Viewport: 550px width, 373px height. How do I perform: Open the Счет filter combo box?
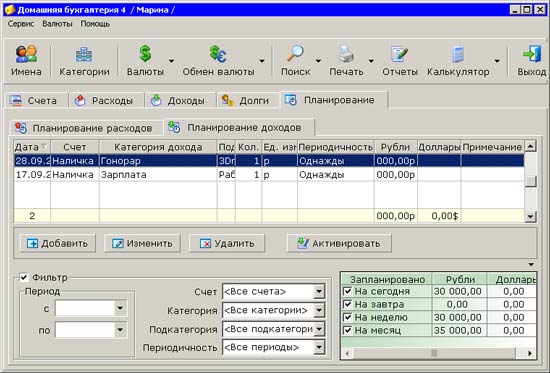pos(274,291)
